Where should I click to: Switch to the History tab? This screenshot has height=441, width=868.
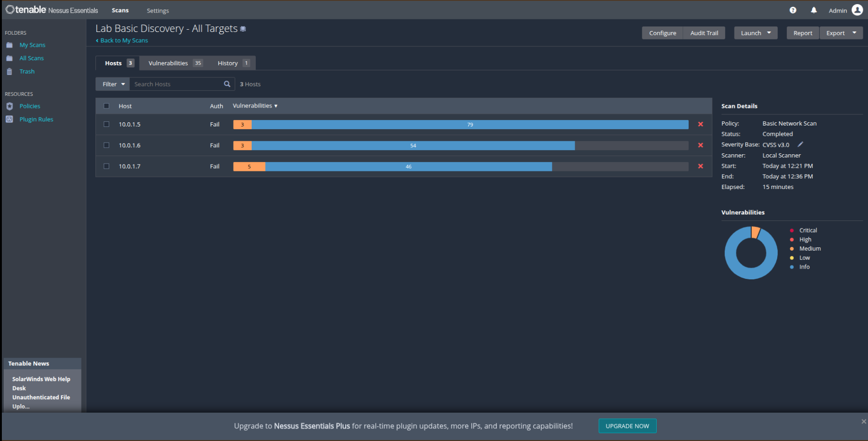[233, 63]
